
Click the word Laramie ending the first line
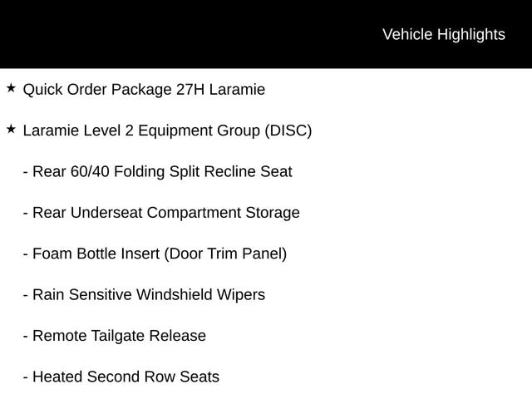tap(237, 89)
